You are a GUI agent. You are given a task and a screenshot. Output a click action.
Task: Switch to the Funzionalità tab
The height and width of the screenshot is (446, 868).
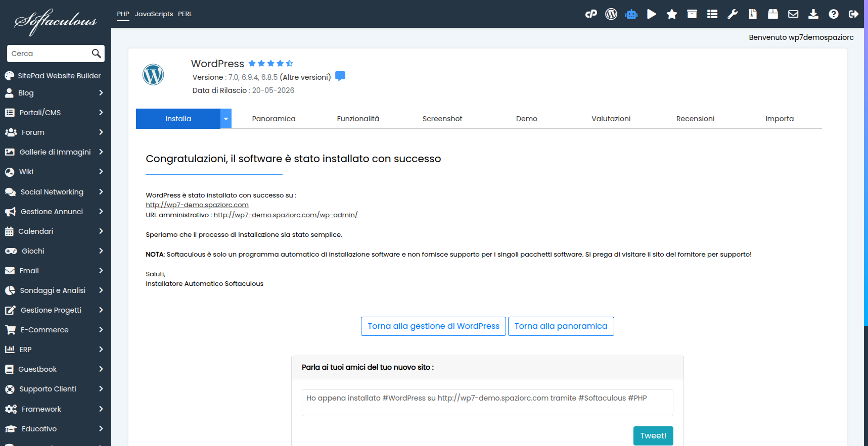coord(358,119)
